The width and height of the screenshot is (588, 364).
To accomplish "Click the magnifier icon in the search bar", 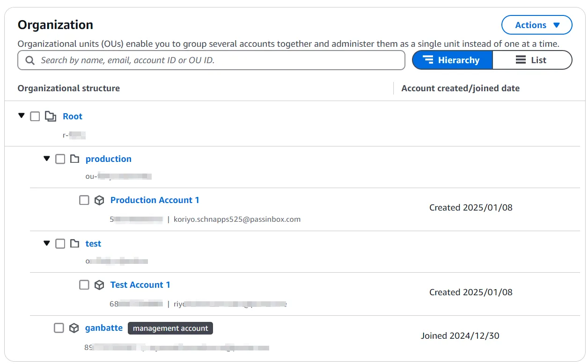I will click(29, 60).
